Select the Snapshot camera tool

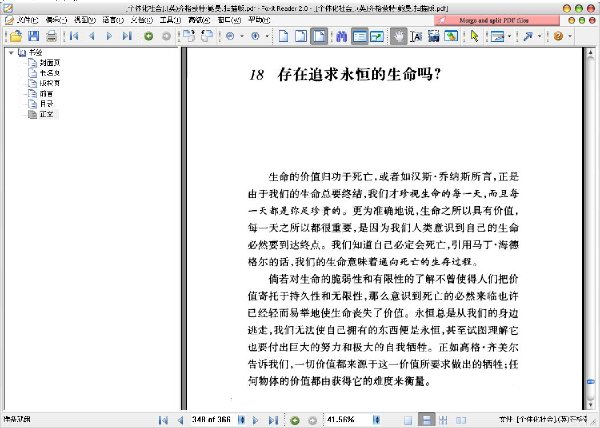click(x=434, y=36)
